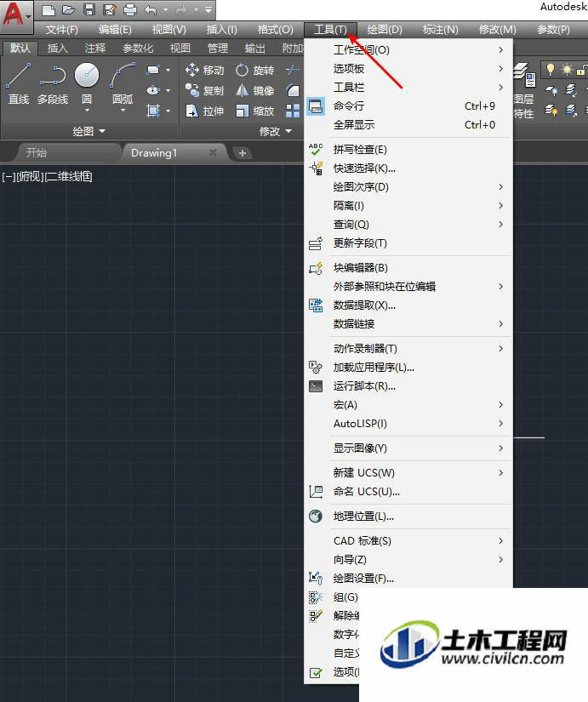The height and width of the screenshot is (702, 588).
Task: Expand the 工作空间(O) submenu
Action: tap(408, 49)
